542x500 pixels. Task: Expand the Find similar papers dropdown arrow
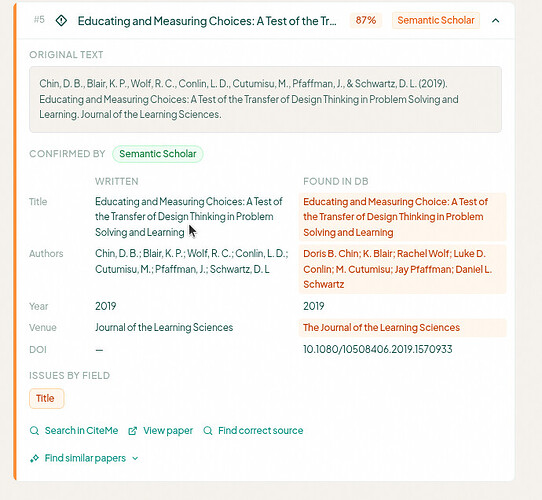135,459
